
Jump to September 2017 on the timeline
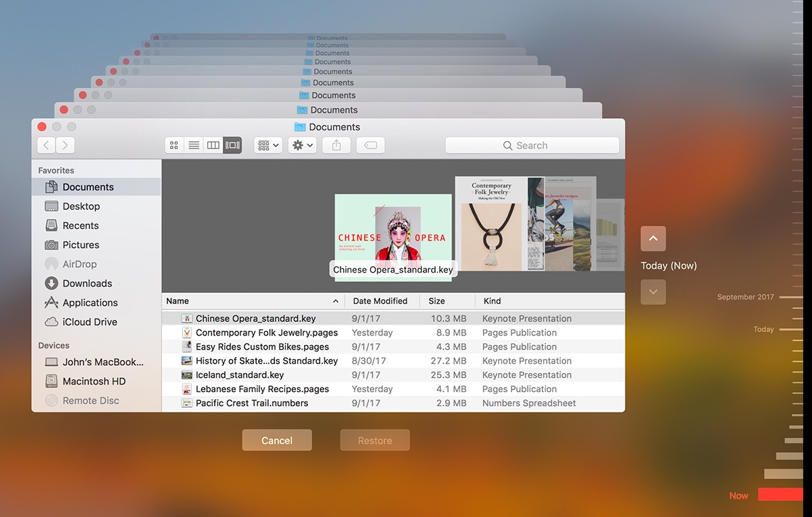746,297
